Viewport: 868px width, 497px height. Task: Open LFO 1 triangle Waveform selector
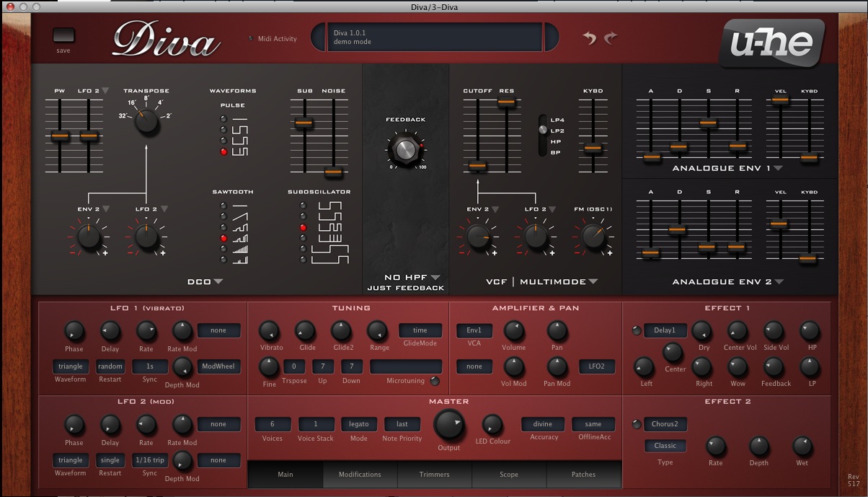(71, 366)
